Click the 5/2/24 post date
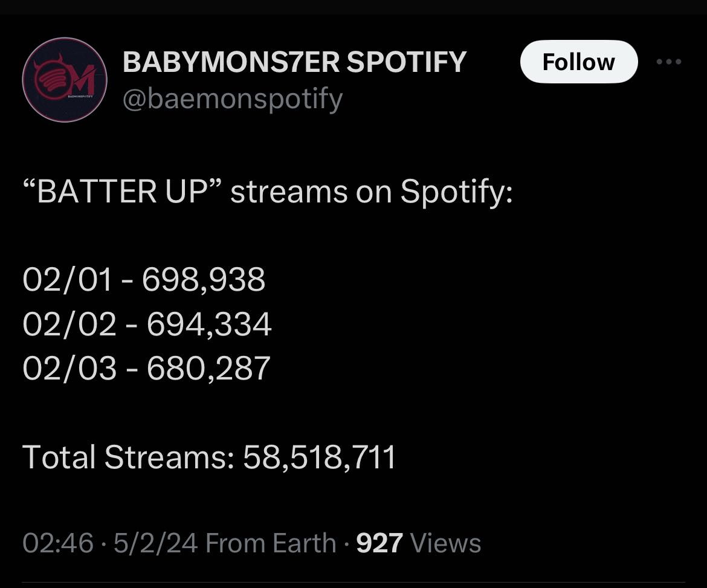The height and width of the screenshot is (588, 707). (155, 543)
